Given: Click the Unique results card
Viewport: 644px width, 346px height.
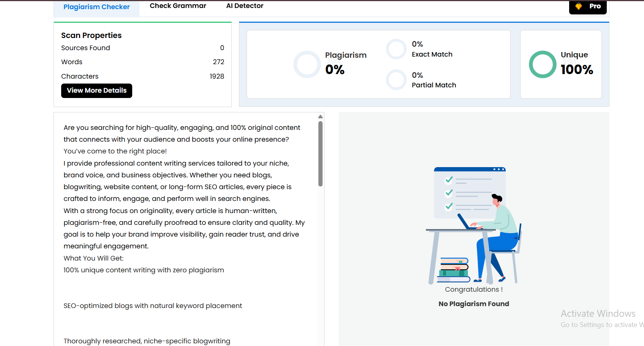Looking at the screenshot, I should pyautogui.click(x=560, y=64).
